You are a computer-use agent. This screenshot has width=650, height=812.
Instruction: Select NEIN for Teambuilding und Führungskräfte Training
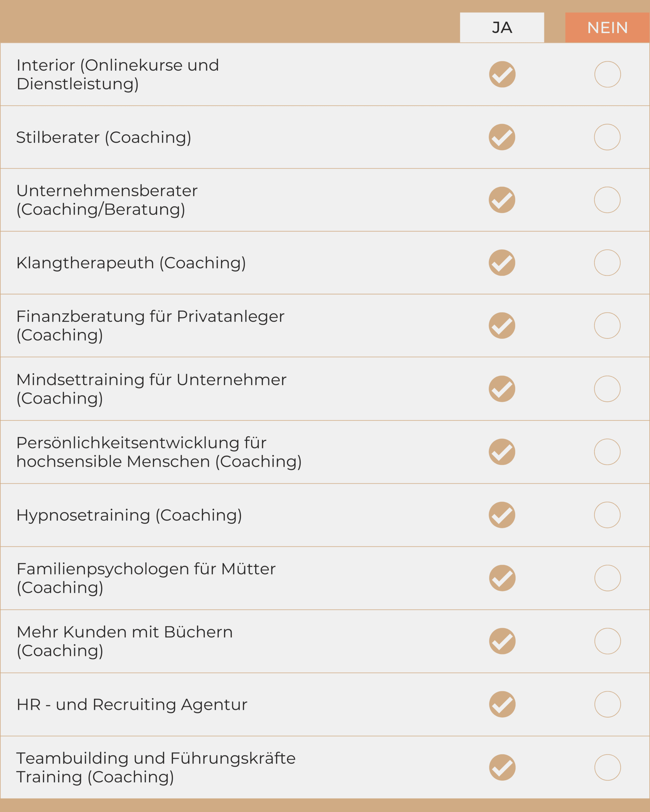pyautogui.click(x=607, y=768)
